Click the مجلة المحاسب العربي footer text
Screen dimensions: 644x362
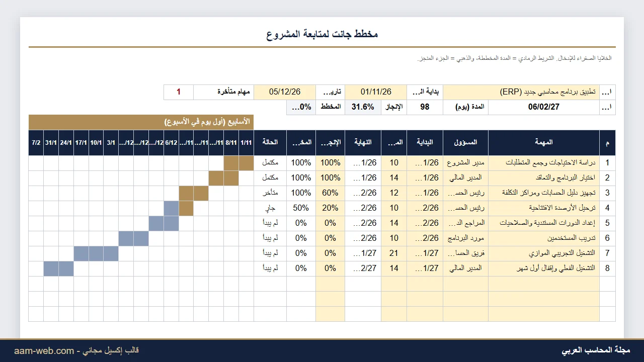[596, 350]
